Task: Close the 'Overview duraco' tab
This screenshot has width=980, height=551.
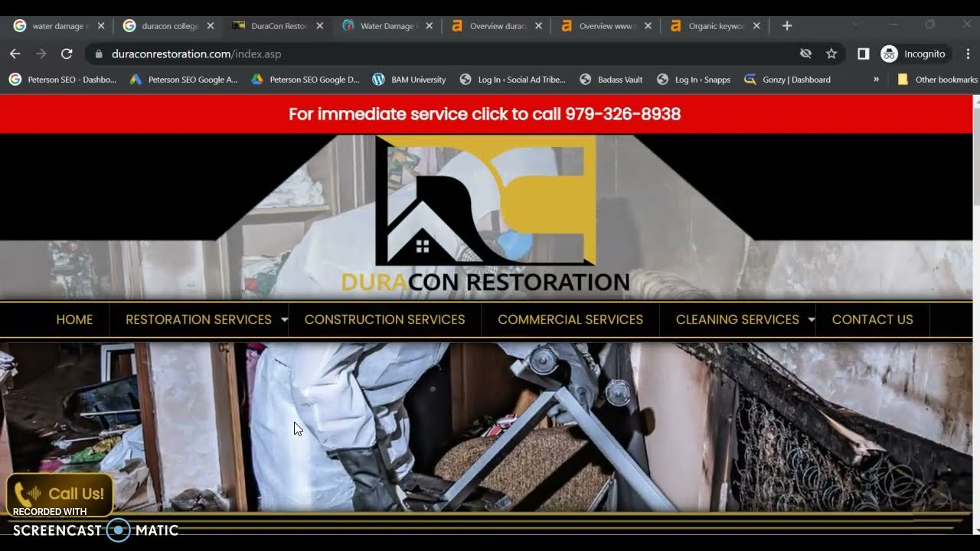Action: tap(539, 26)
